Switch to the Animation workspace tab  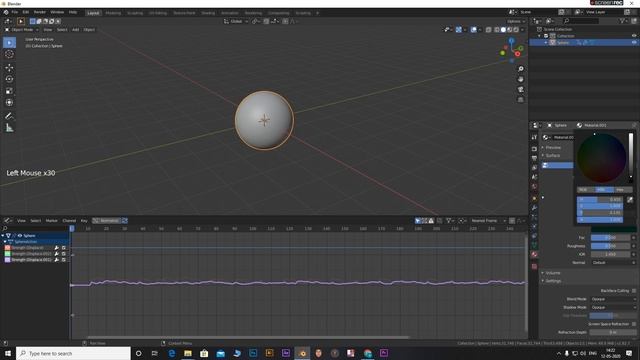pos(229,13)
